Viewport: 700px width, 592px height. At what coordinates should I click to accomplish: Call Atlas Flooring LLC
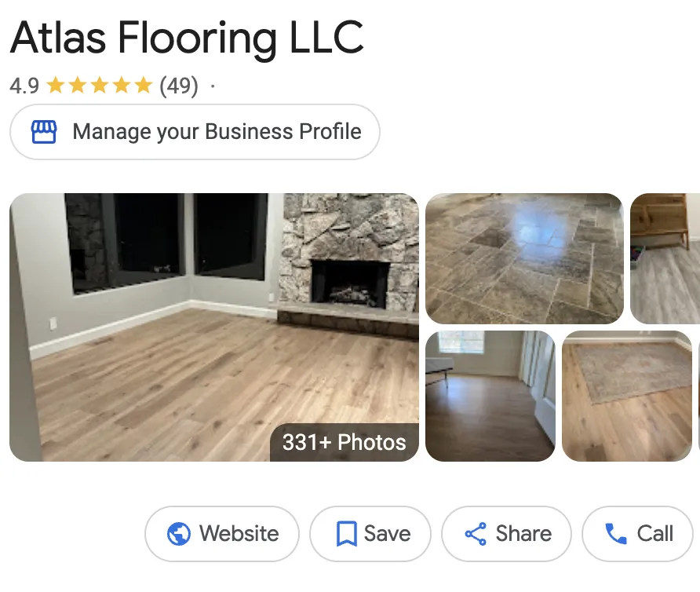coord(637,534)
